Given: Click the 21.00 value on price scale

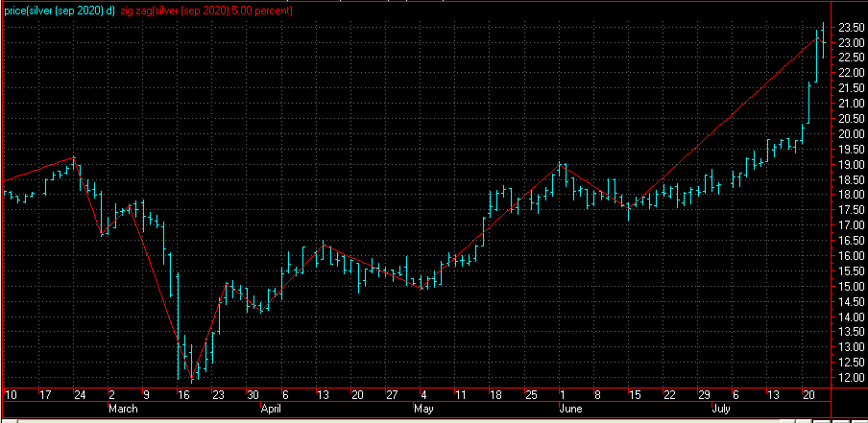Looking at the screenshot, I should coord(850,104).
